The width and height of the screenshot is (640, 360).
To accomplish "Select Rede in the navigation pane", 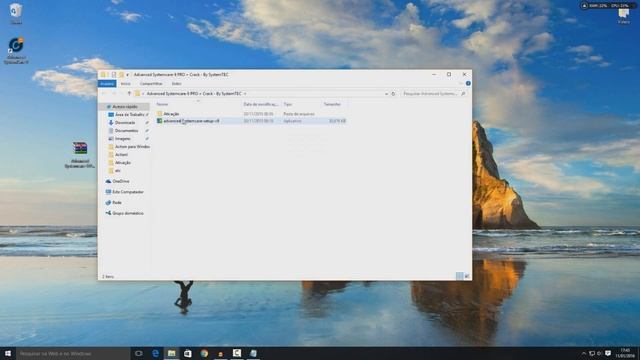I will (x=117, y=202).
